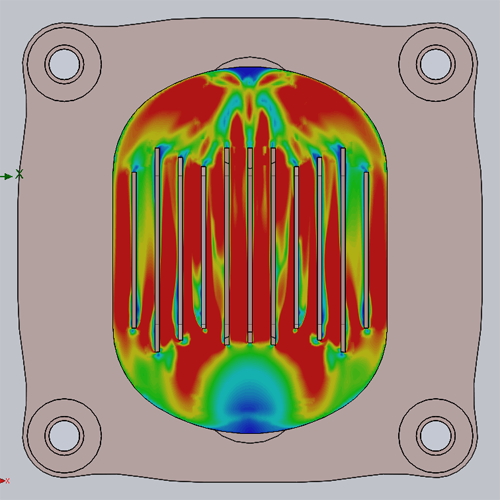Pick the rightmost short fin

tap(366, 250)
